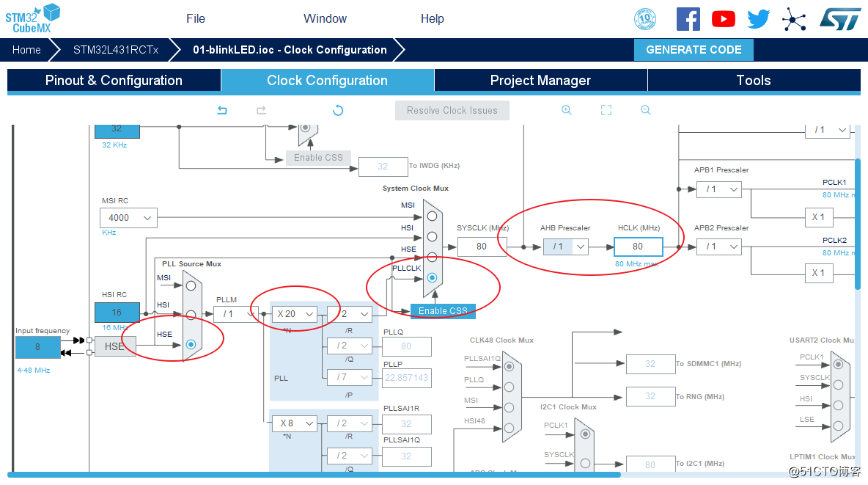Go to STM32L431RCTx breadcrumb
The width and height of the screenshot is (868, 485).
point(116,50)
